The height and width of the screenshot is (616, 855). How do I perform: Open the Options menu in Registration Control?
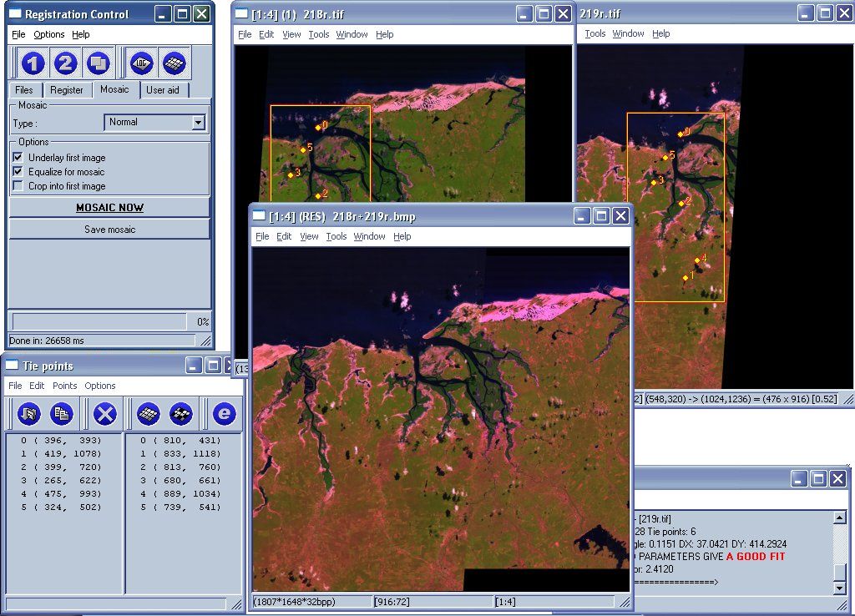[49, 34]
